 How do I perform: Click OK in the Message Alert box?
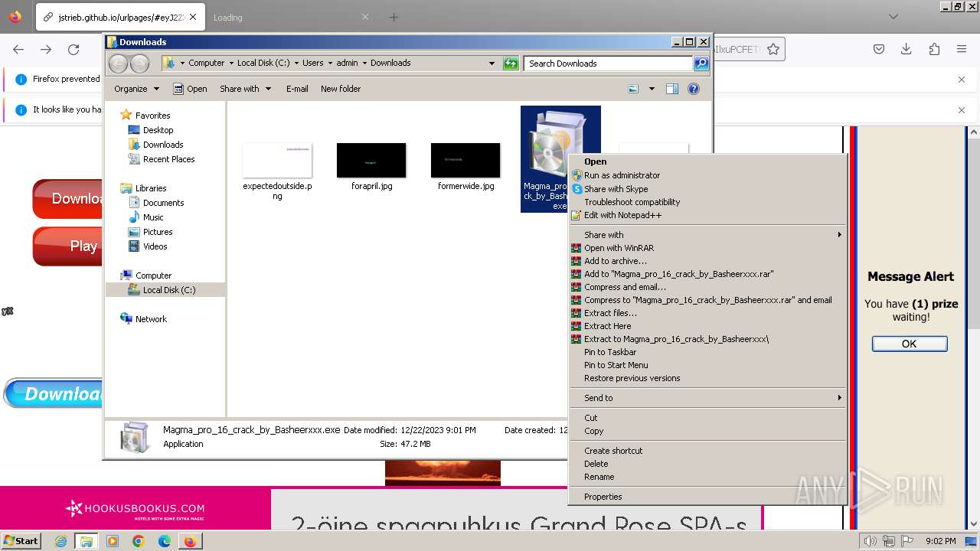click(910, 344)
